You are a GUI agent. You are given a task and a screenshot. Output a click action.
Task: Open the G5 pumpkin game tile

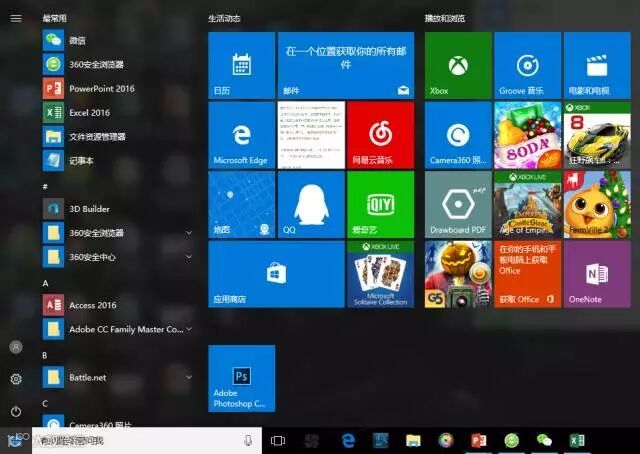coord(458,274)
